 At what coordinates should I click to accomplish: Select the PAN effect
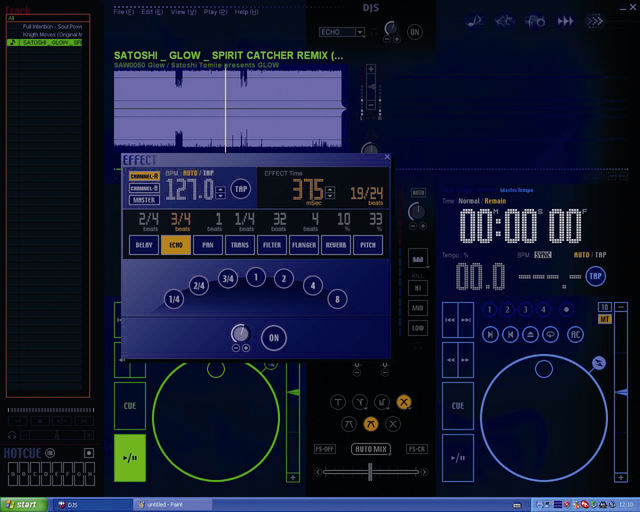click(208, 245)
